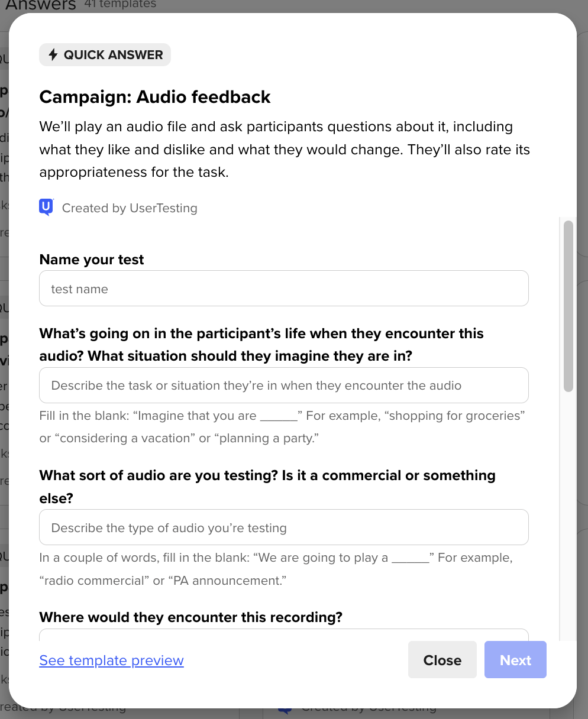Click the field under 'Where would they encounter'

pos(283,635)
